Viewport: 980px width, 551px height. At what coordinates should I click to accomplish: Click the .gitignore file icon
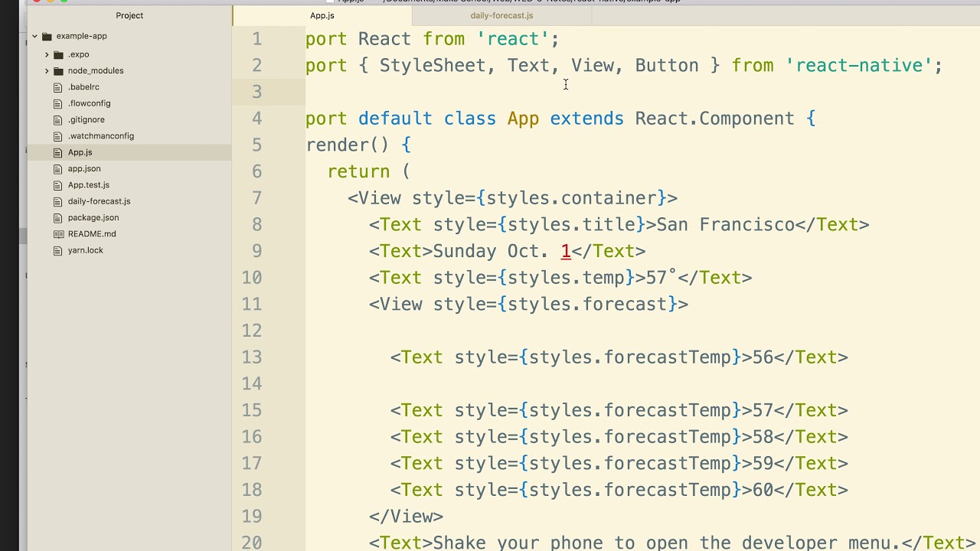[57, 119]
